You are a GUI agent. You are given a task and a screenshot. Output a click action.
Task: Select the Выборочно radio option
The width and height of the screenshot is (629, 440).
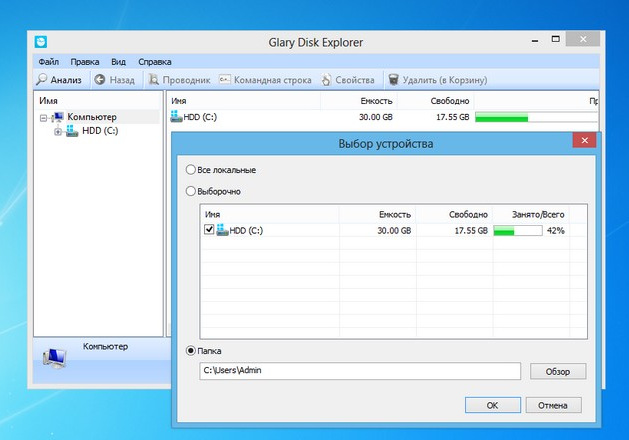click(191, 191)
